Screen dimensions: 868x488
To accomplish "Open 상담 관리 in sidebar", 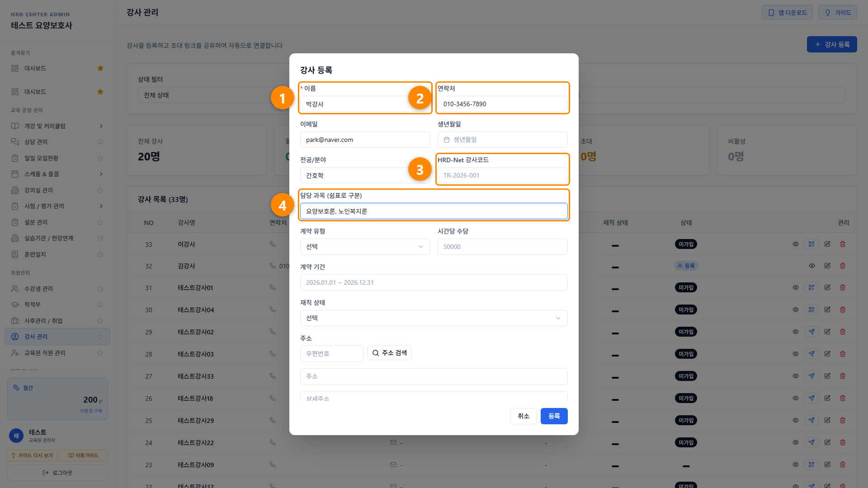I will (57, 142).
